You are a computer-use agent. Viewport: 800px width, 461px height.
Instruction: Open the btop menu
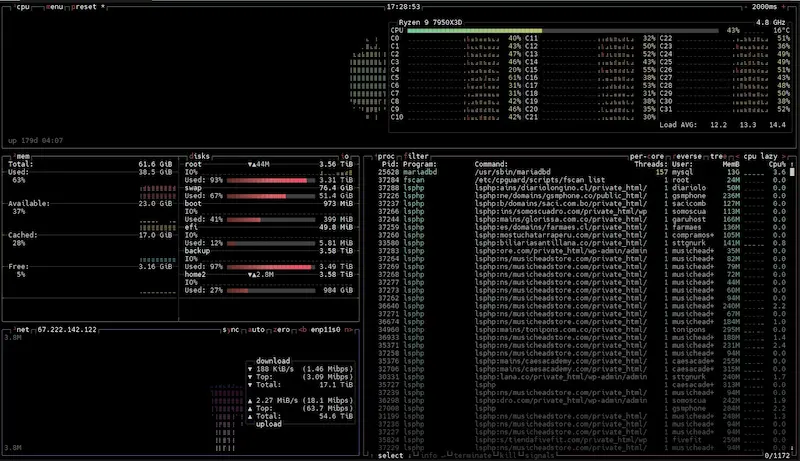tap(54, 7)
